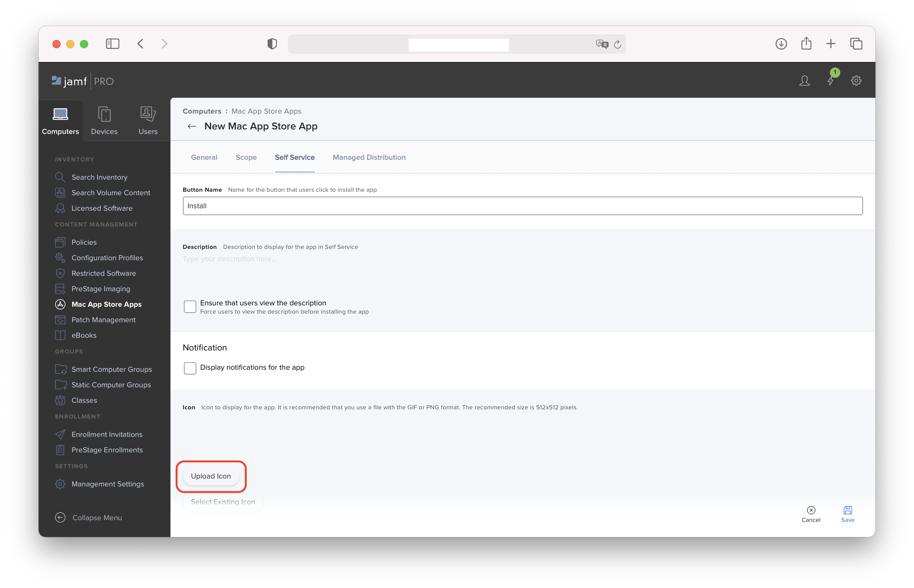Viewport: 914px width, 588px height.
Task: Click the Smart Computer Groups icon
Action: [61, 368]
